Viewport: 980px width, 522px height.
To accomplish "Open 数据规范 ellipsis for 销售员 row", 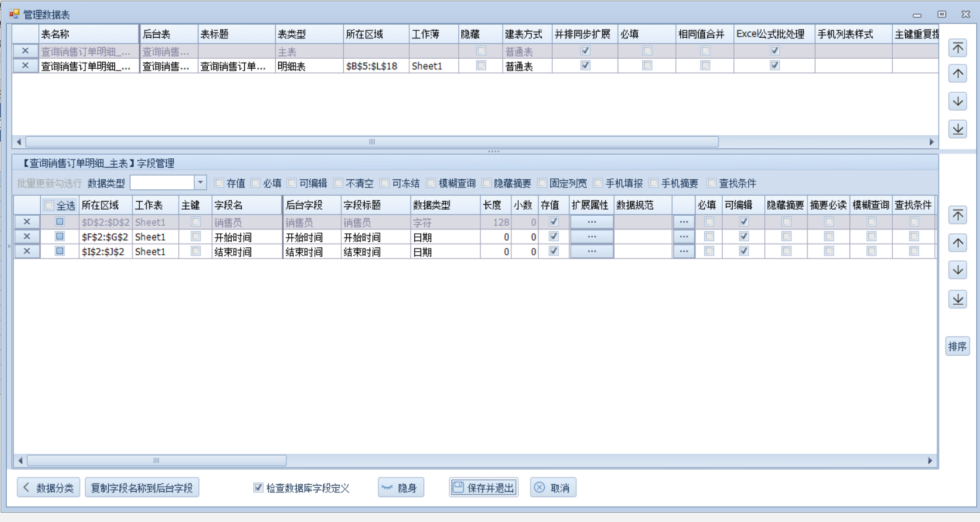I will pyautogui.click(x=683, y=222).
